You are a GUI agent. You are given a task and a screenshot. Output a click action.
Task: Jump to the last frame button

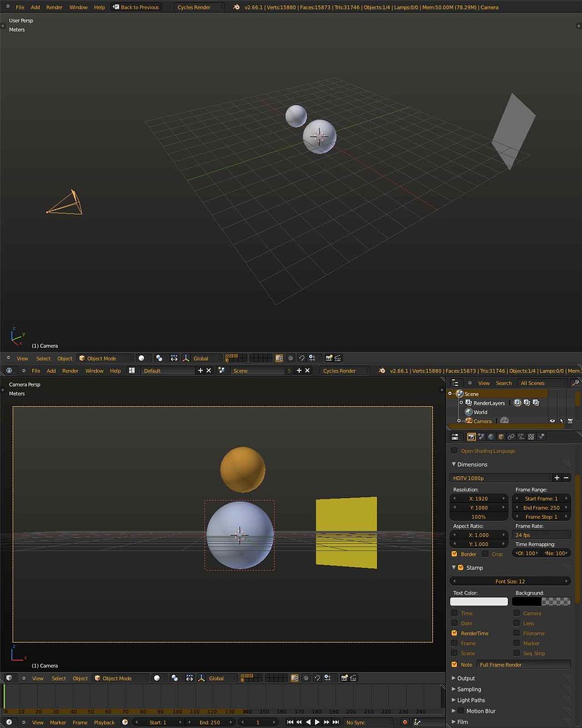click(335, 722)
